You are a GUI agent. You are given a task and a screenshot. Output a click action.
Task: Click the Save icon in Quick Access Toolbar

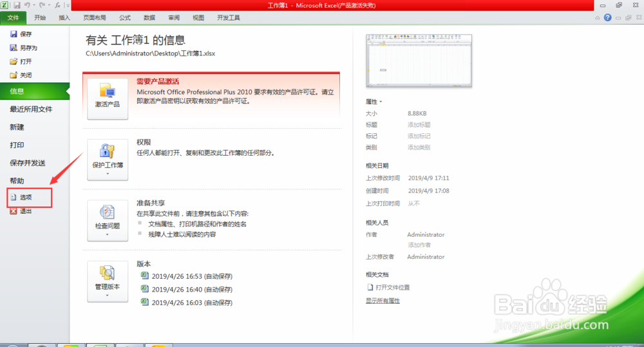pos(17,5)
